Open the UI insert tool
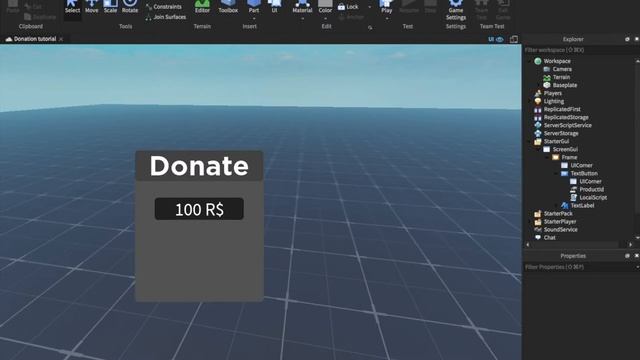640x360 pixels. 274,7
